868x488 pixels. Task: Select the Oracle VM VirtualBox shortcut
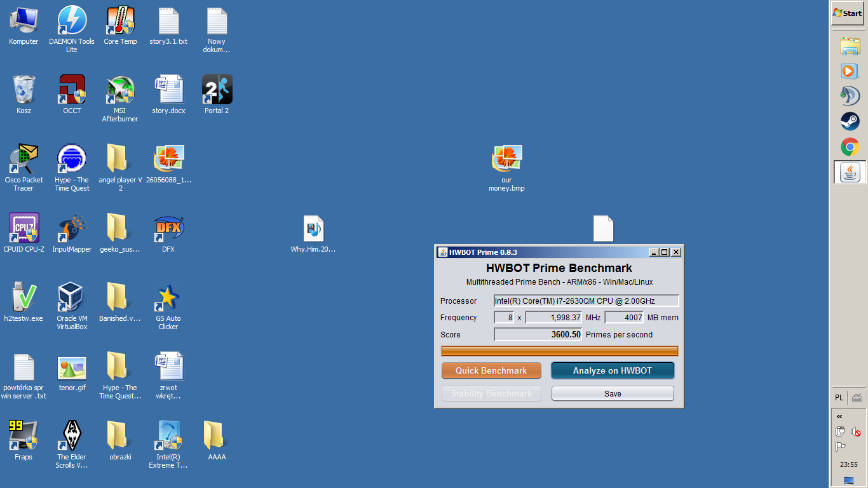(x=72, y=306)
